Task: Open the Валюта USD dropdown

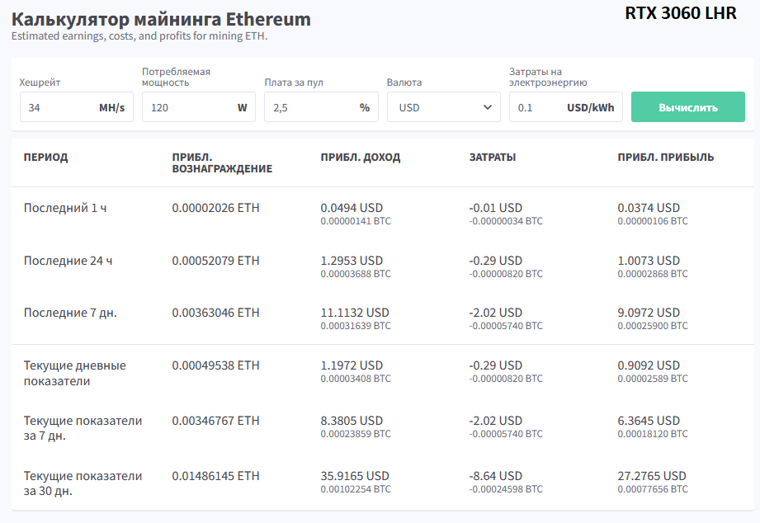Action: pos(443,108)
